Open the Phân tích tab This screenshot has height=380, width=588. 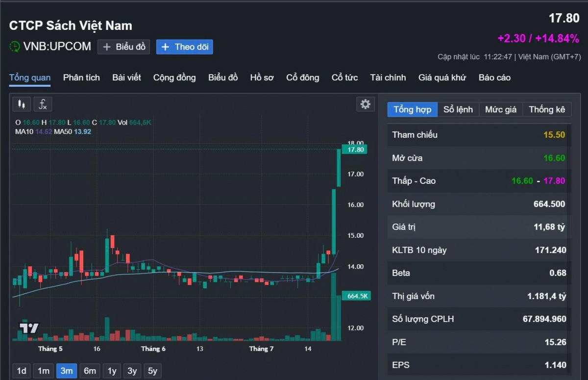(x=81, y=77)
